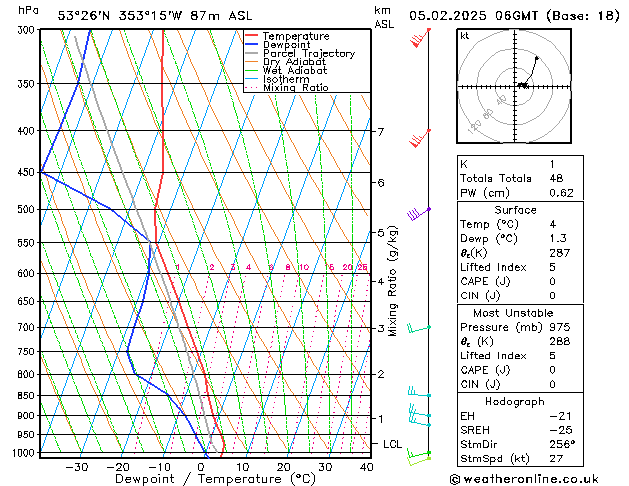Click the red Temperature legend line
Image resolution: width=629 pixels, height=486 pixels.
252,36
